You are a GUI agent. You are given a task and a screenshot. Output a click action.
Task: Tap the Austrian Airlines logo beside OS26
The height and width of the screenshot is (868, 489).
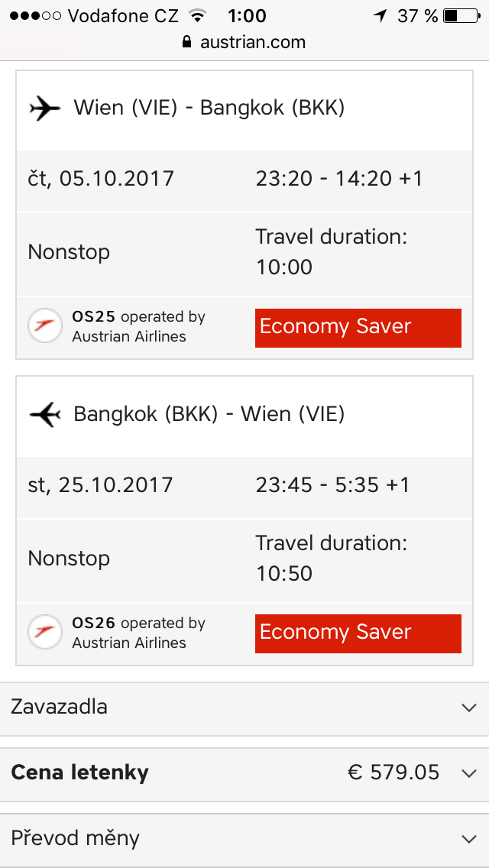tap(45, 632)
